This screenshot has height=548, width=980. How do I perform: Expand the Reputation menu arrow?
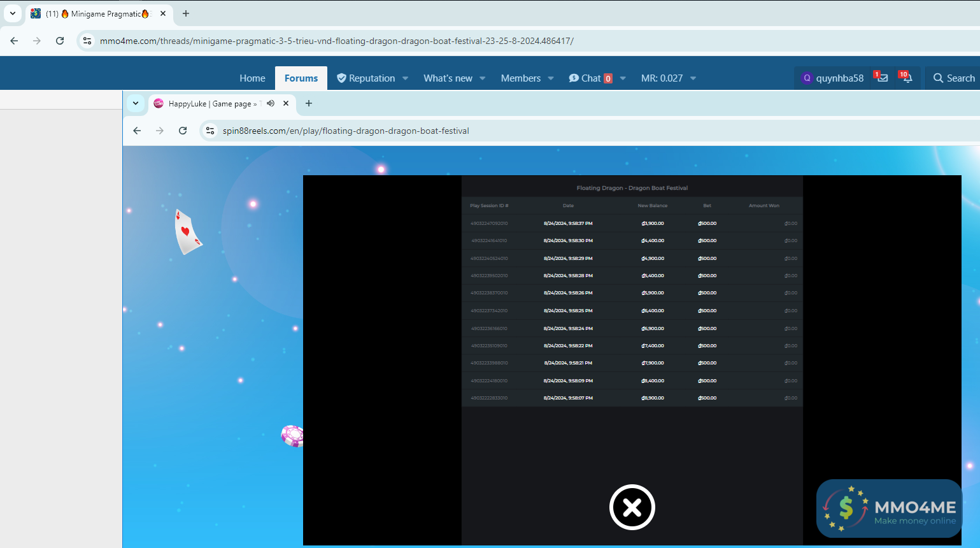[405, 78]
